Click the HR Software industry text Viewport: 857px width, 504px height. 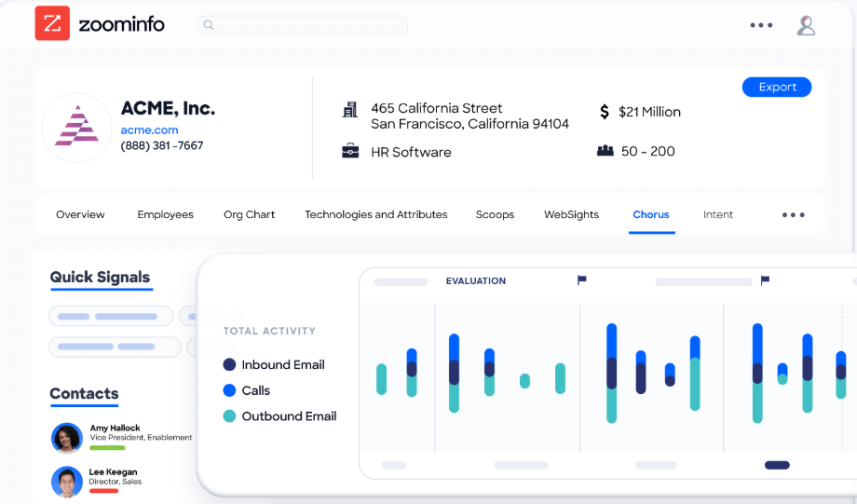click(411, 152)
